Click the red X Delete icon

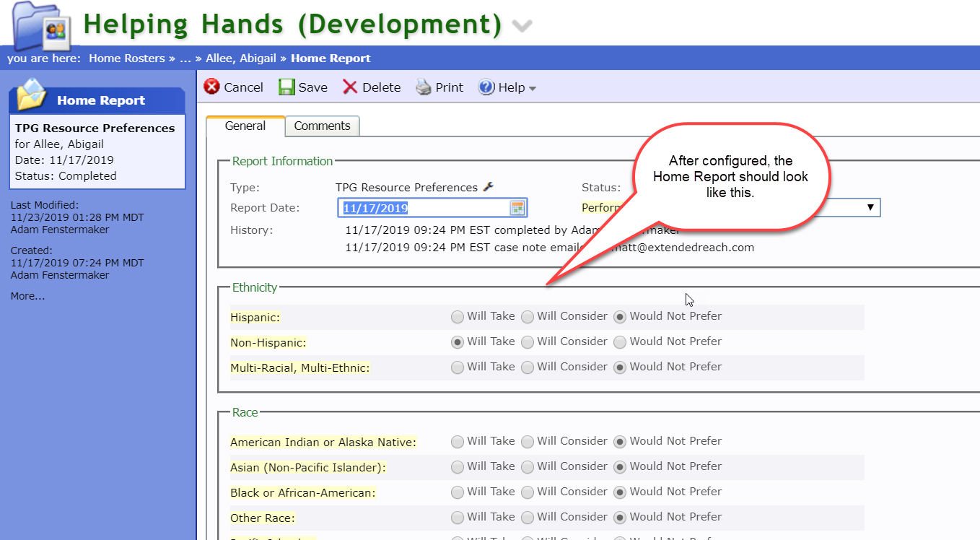click(350, 87)
